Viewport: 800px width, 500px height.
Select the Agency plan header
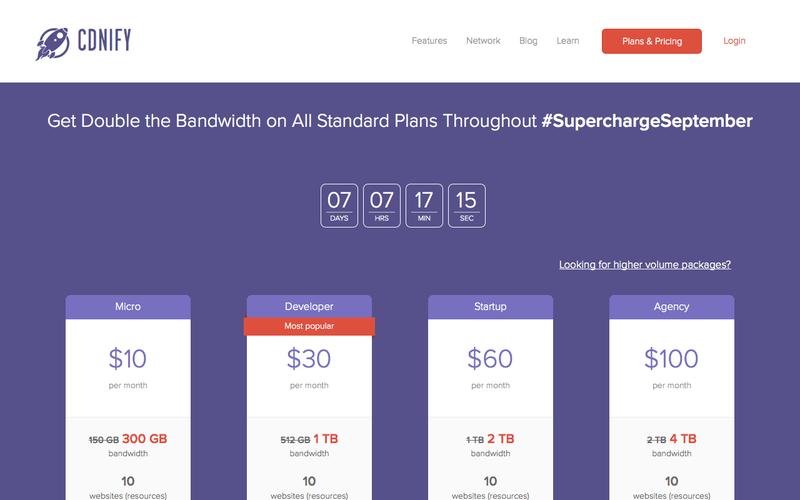[671, 306]
